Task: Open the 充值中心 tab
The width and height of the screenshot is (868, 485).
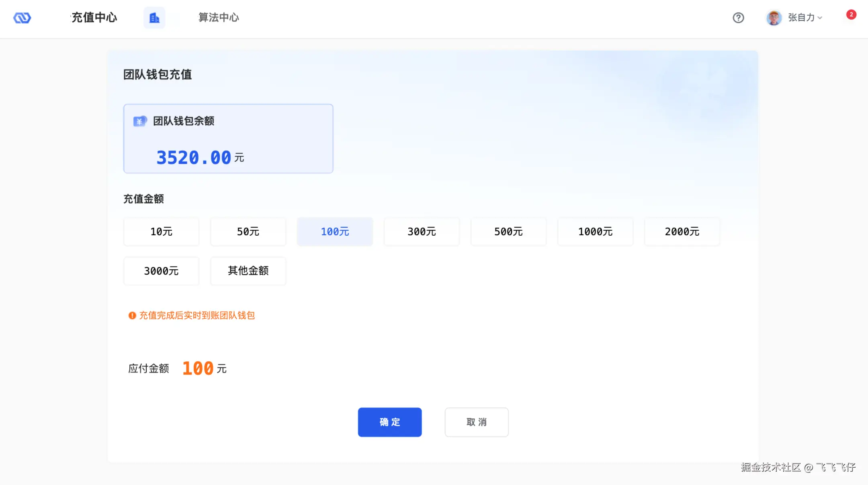Action: click(x=94, y=18)
